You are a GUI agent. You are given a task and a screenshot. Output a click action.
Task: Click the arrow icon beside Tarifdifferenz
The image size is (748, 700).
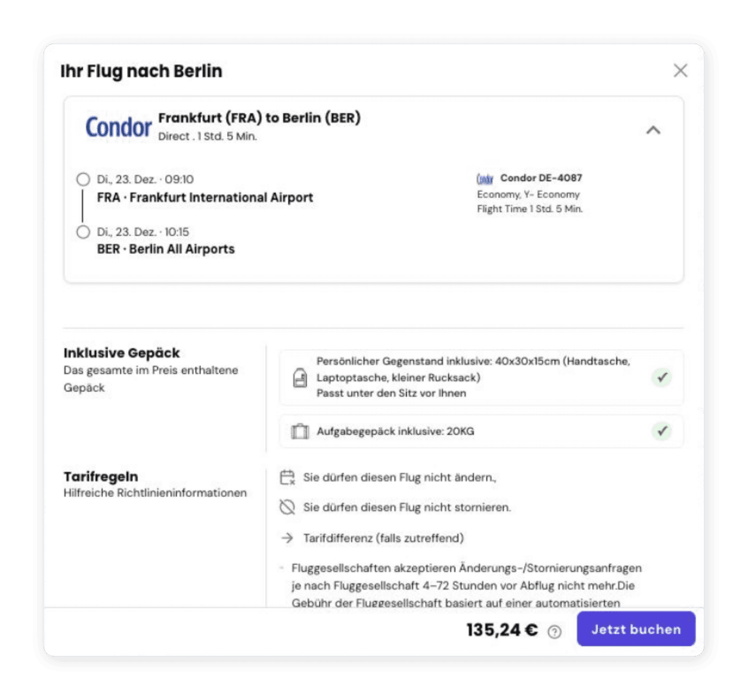[287, 538]
